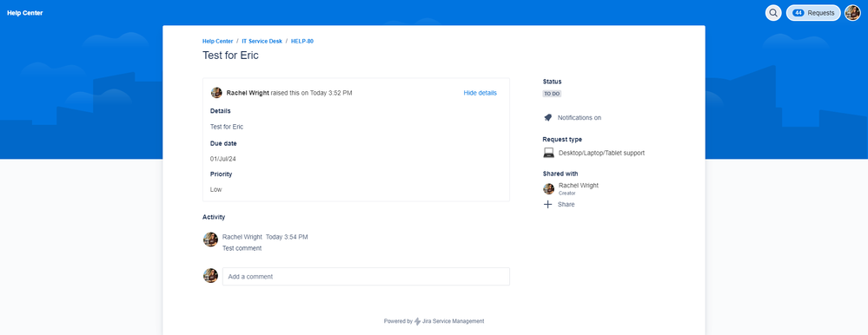Click Powered by Jira Service Management text
The width and height of the screenshot is (868, 335).
(x=434, y=321)
